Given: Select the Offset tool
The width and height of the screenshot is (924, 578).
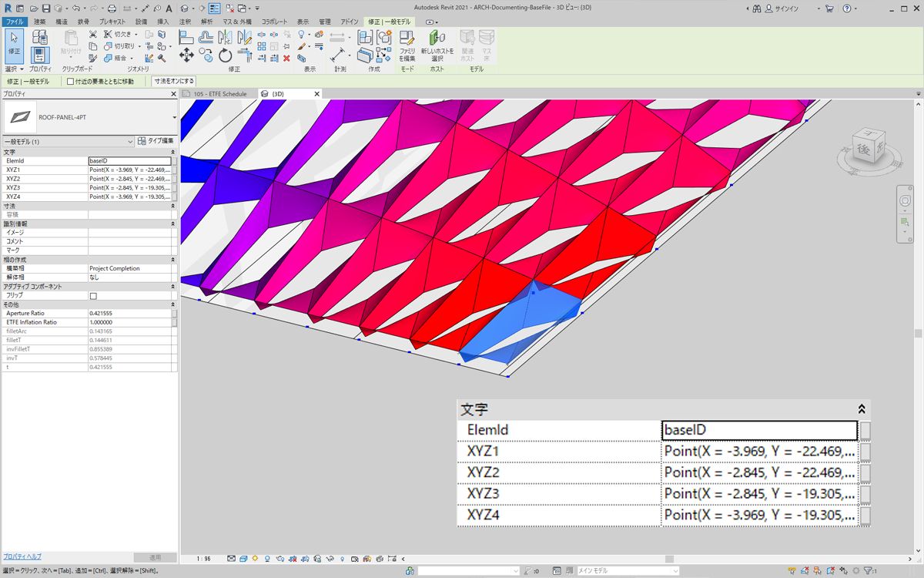Looking at the screenshot, I should 206,35.
